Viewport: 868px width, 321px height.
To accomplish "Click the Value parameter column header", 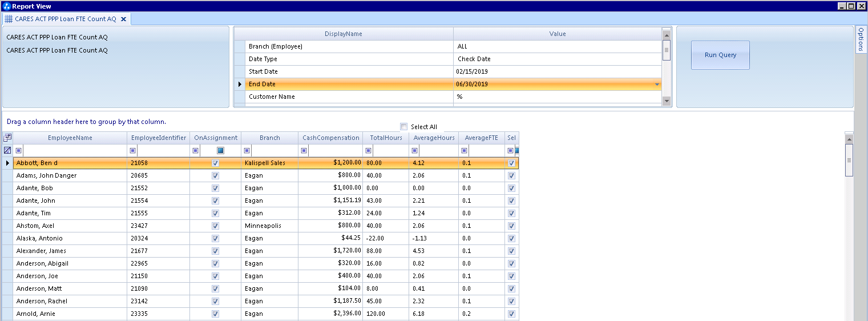I will (x=558, y=34).
